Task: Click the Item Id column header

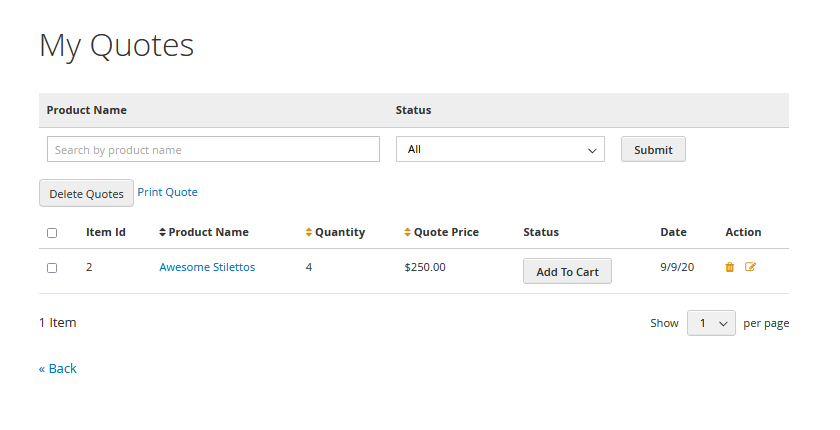Action: point(106,232)
